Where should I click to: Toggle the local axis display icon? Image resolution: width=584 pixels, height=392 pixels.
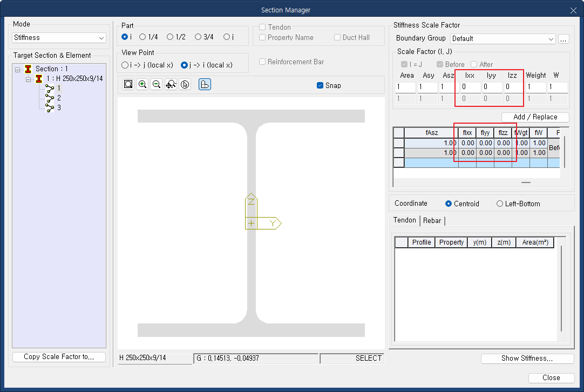(205, 85)
